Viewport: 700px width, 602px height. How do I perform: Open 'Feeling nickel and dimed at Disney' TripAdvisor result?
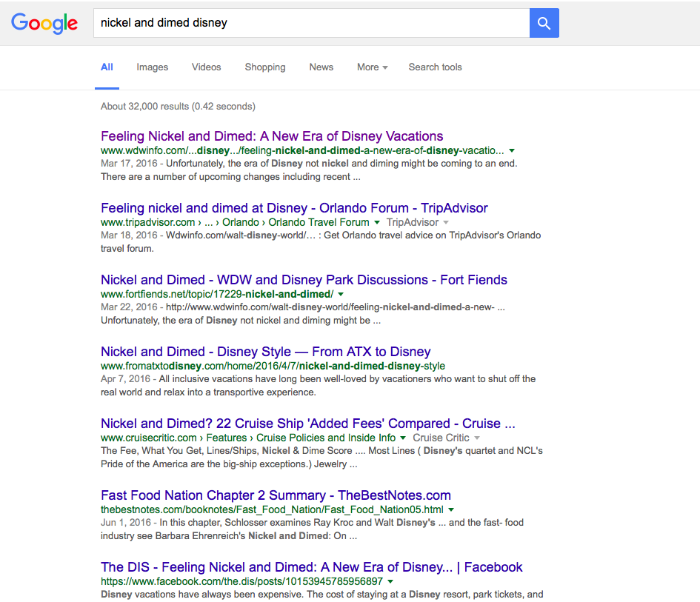[294, 207]
